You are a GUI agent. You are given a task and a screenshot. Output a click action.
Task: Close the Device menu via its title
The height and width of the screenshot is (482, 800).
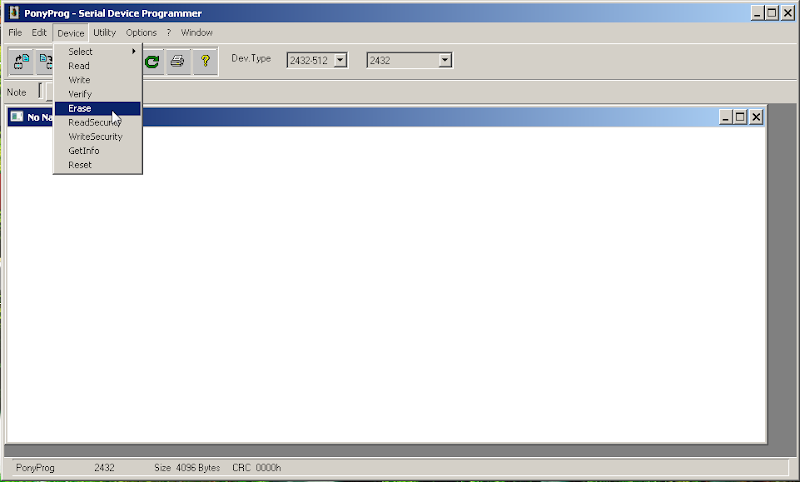(70, 33)
